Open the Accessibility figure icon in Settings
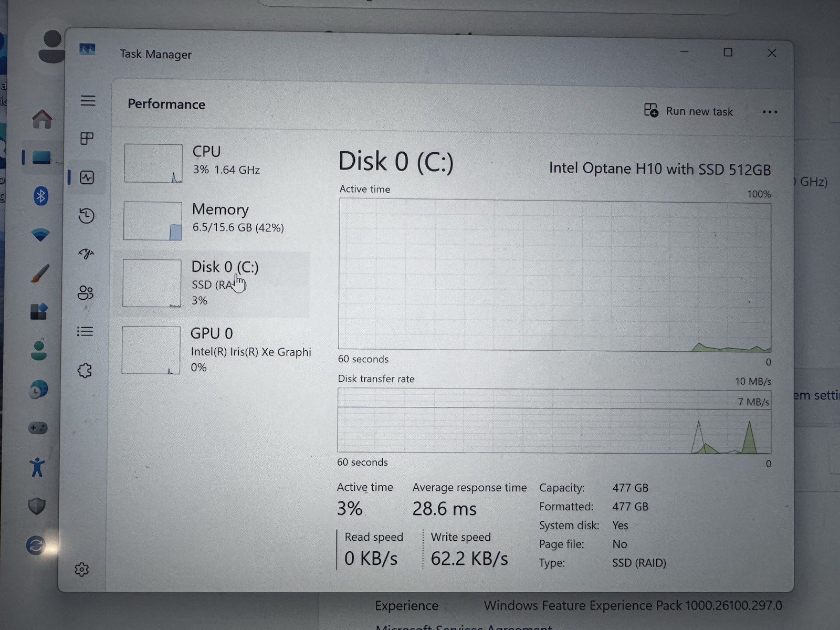The height and width of the screenshot is (630, 840). [x=37, y=467]
